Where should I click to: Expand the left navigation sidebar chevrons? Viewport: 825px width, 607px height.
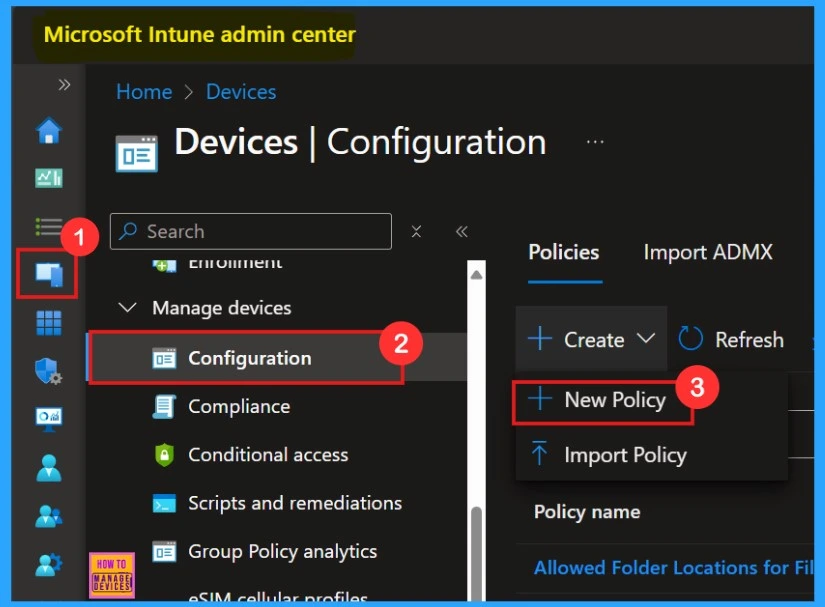[x=64, y=85]
